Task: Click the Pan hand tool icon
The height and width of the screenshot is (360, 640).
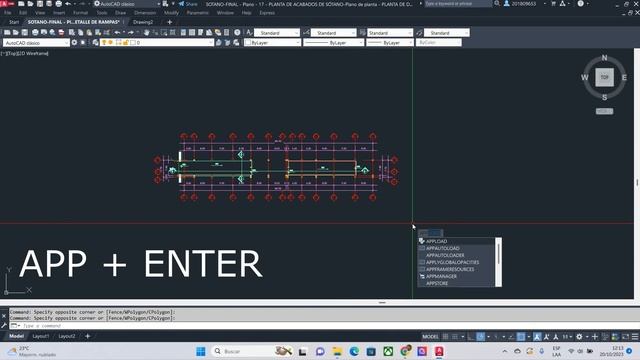Action: coord(147,32)
